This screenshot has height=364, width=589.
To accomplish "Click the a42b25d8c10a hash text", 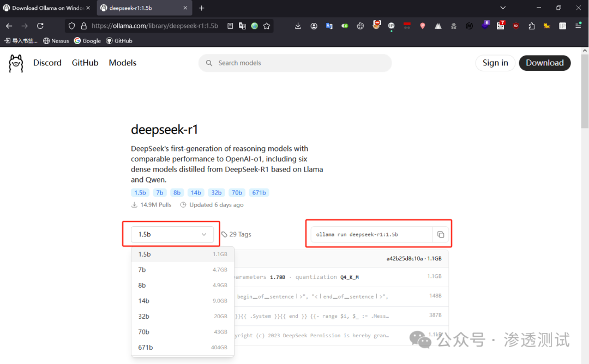I will click(405, 258).
